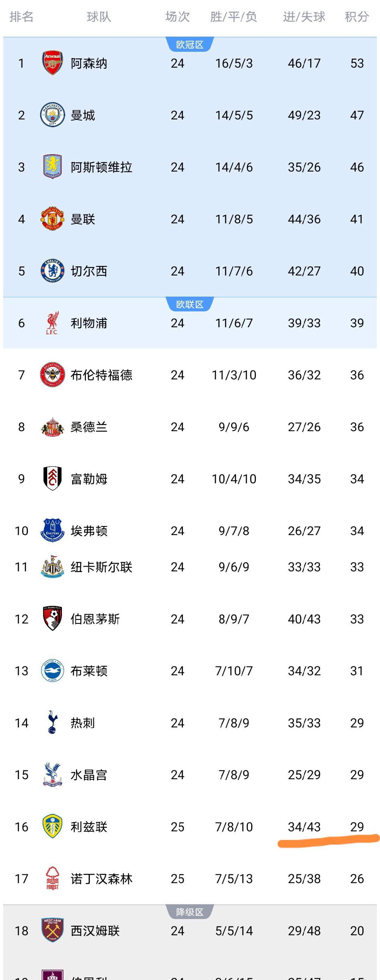This screenshot has height=980, width=380.
Task: Tap the 进/失球 column header
Action: click(304, 17)
